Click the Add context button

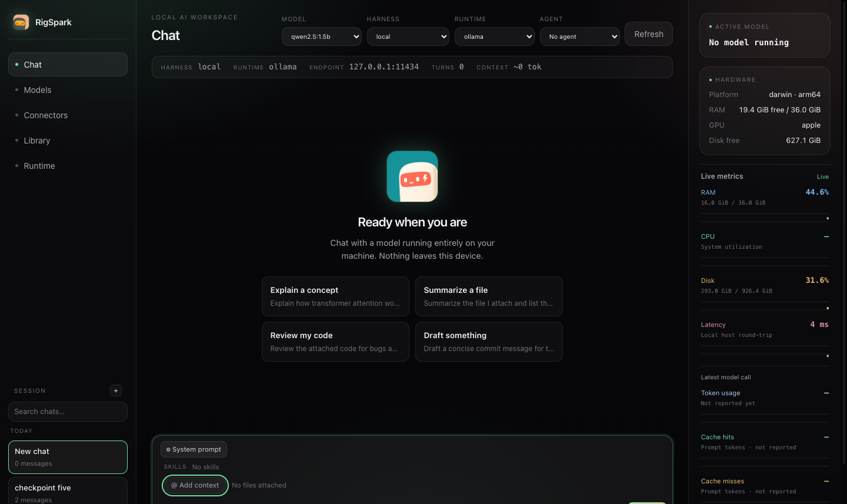click(x=195, y=485)
